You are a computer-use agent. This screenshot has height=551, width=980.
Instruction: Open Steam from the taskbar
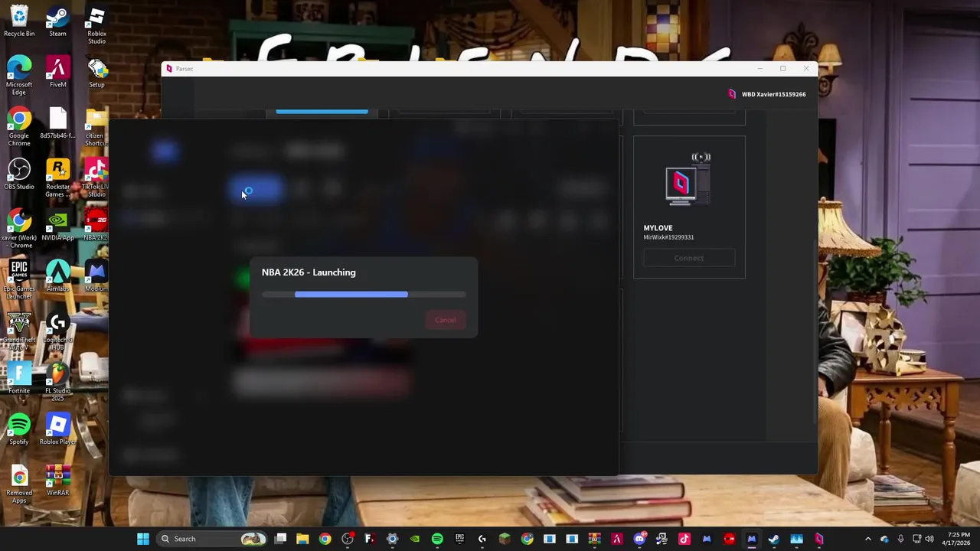[774, 539]
